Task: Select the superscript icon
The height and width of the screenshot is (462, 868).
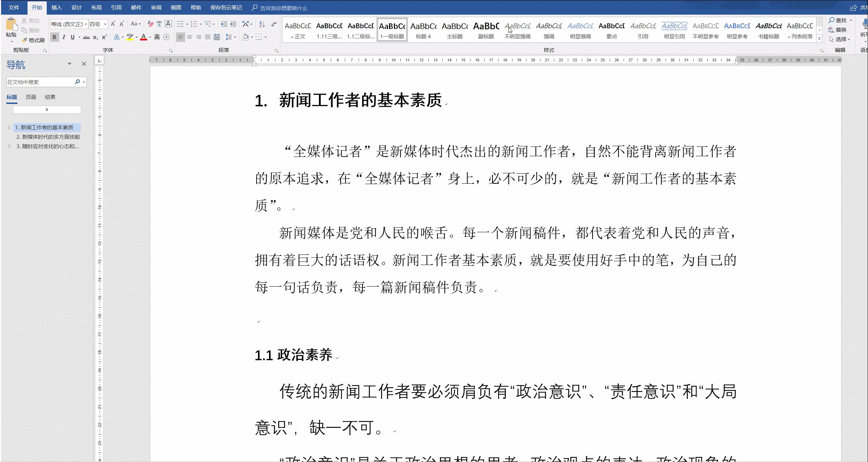Action: (x=103, y=37)
